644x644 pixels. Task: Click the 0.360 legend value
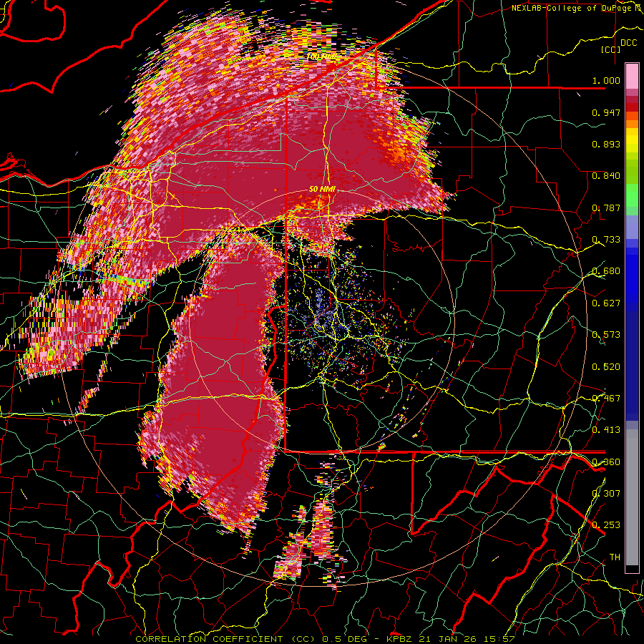[606, 462]
